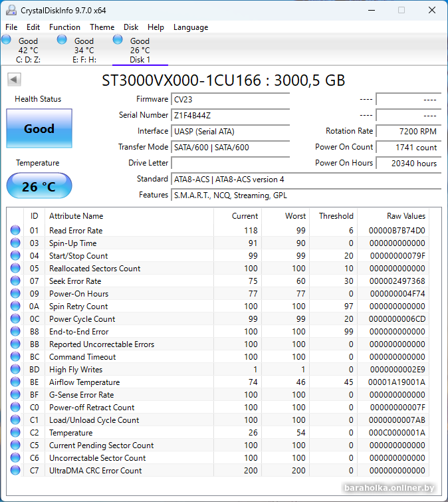448x502 pixels.
Task: Click the Worst column header
Action: (x=285, y=216)
